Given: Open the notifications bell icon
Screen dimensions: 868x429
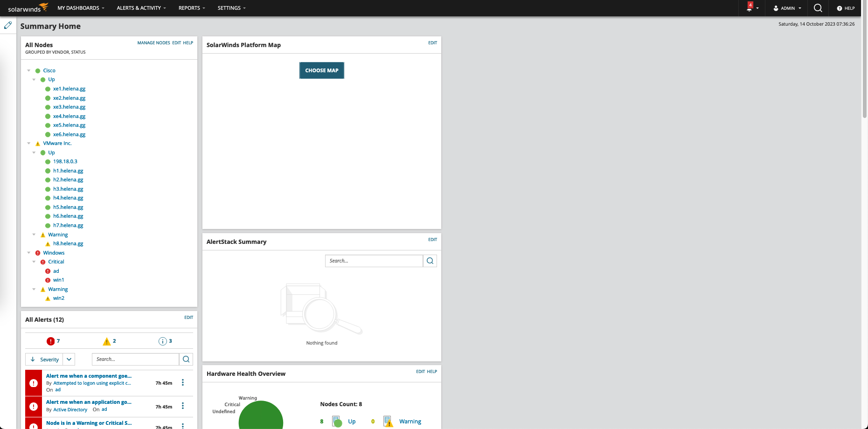Looking at the screenshot, I should [x=749, y=8].
